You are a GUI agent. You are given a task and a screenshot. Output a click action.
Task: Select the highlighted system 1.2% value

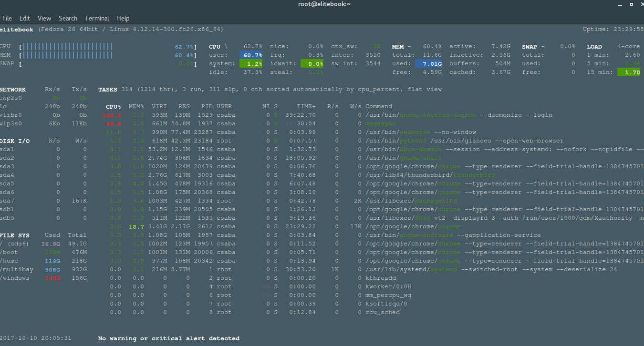tap(251, 64)
